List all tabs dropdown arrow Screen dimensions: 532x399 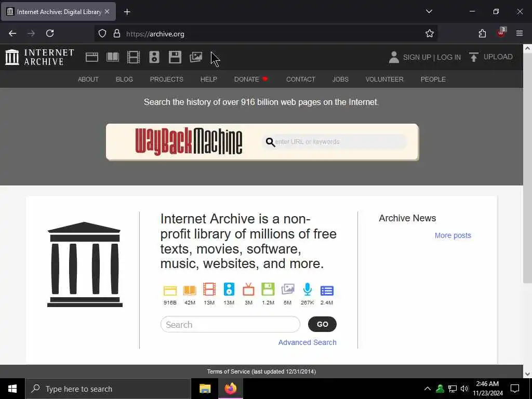pyautogui.click(x=429, y=11)
